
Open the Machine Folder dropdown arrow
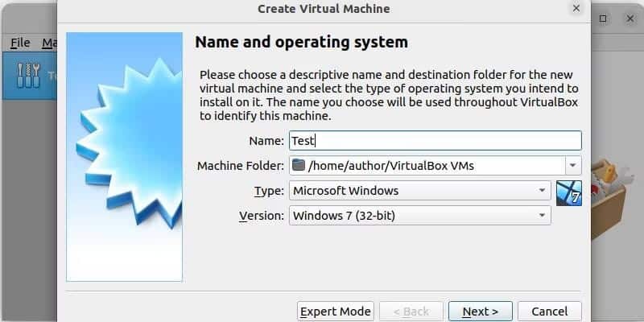[573, 166]
